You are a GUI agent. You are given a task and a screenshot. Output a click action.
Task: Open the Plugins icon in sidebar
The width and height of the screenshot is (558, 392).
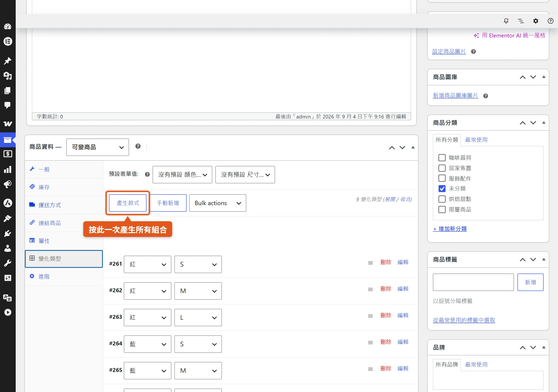click(8, 233)
